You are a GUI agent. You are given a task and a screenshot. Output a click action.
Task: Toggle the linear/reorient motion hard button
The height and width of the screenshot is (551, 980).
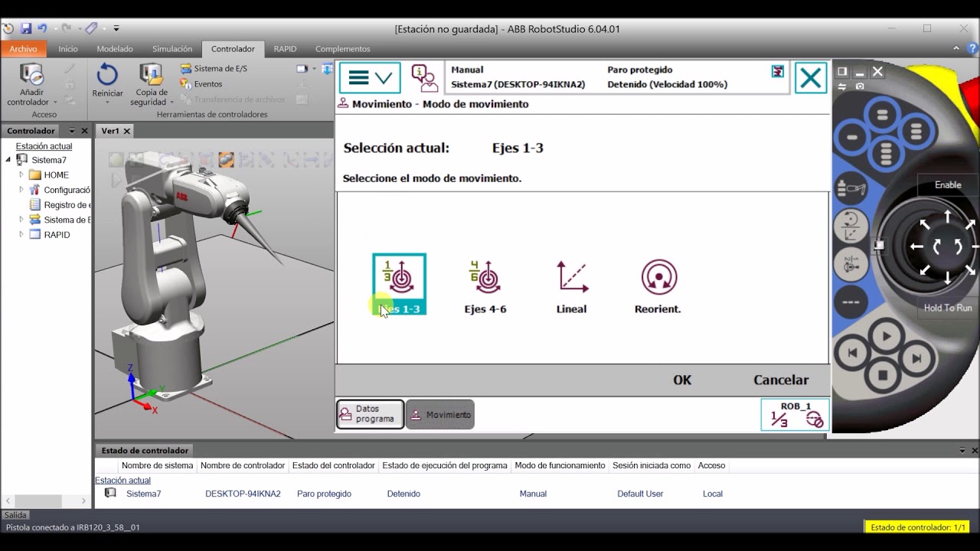(851, 226)
